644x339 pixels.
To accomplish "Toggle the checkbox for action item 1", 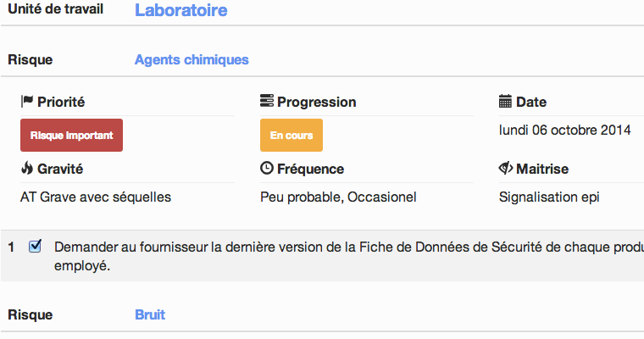I will click(35, 246).
